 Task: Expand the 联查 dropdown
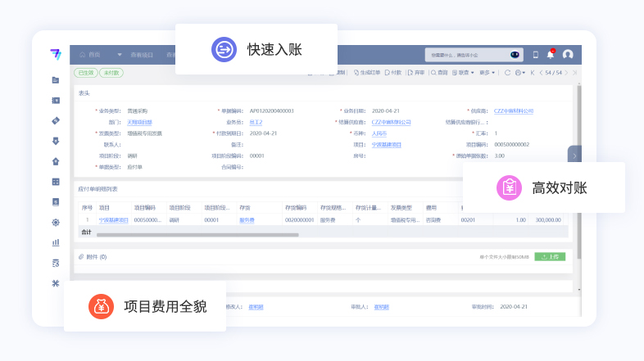[x=466, y=73]
